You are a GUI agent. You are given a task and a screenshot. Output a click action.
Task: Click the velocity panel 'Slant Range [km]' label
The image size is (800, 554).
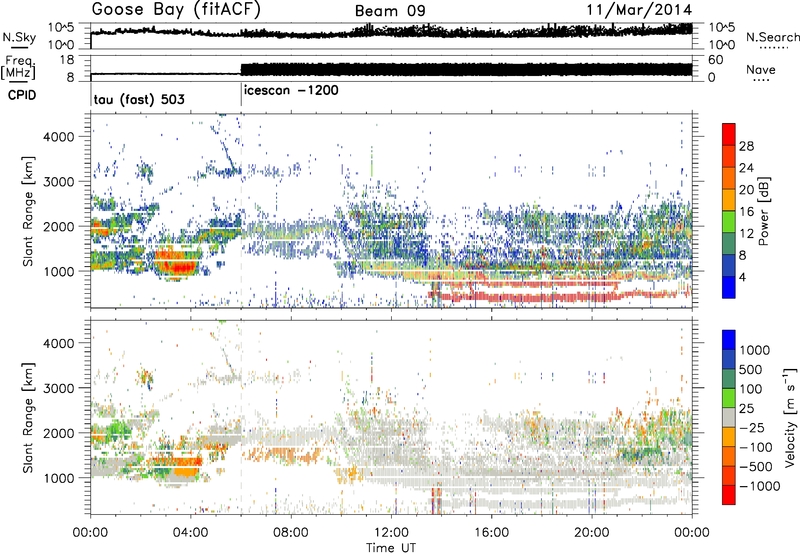[x=28, y=417]
